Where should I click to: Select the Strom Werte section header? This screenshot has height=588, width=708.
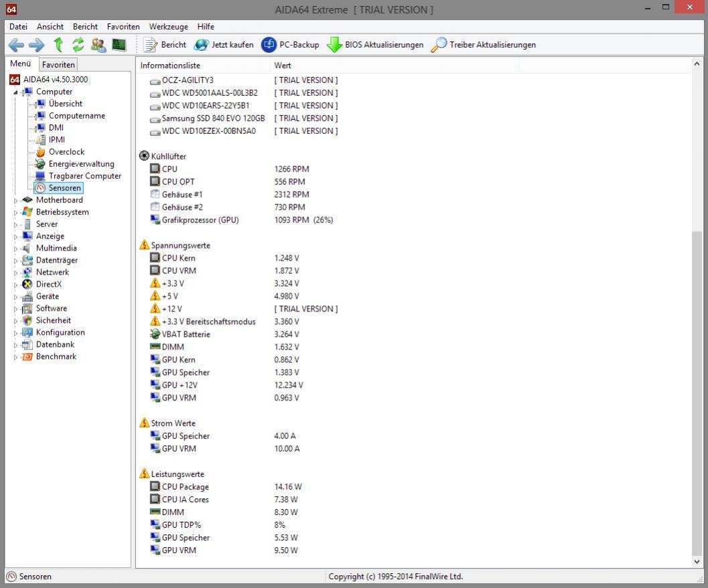click(x=167, y=423)
